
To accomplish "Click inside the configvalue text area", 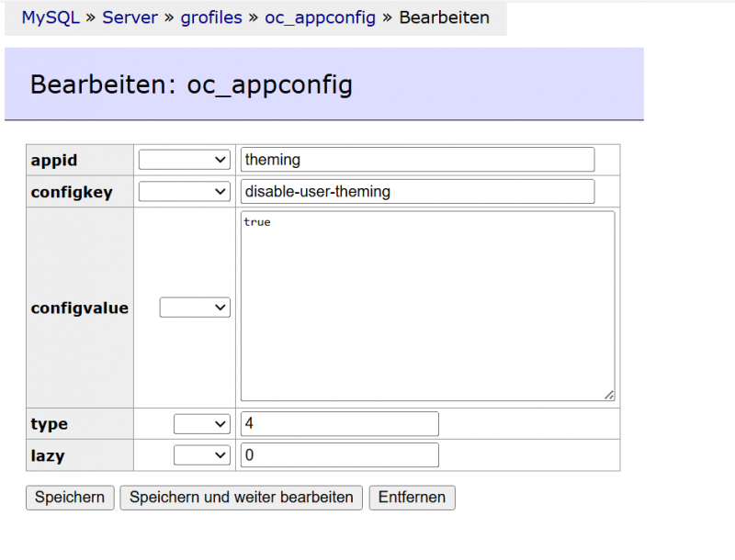I will [x=427, y=306].
